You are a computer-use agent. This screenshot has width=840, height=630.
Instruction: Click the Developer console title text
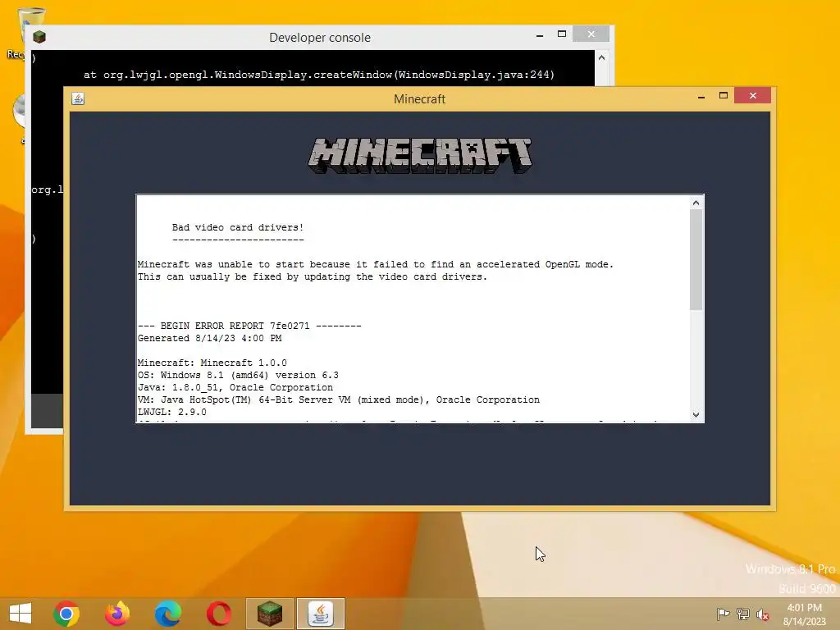(320, 38)
